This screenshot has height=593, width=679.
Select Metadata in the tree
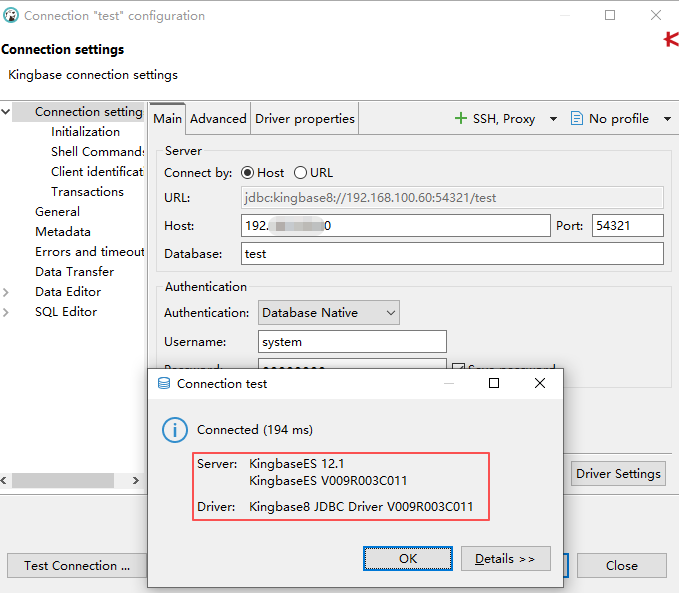(x=63, y=232)
